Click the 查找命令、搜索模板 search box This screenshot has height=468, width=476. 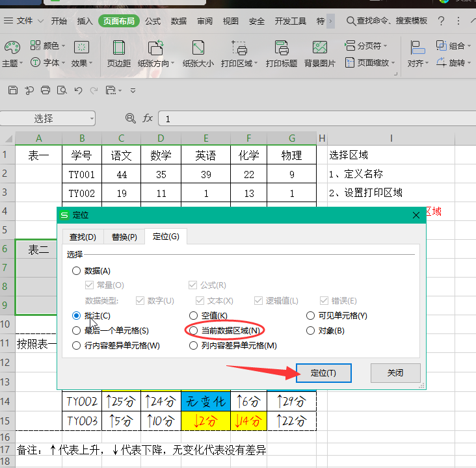[388, 21]
